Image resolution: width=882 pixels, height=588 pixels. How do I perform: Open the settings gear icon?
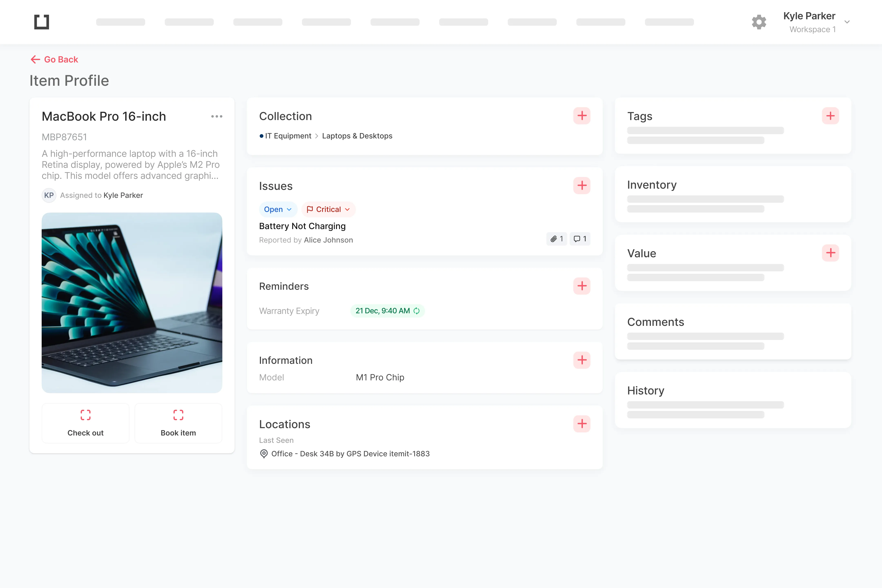[759, 22]
